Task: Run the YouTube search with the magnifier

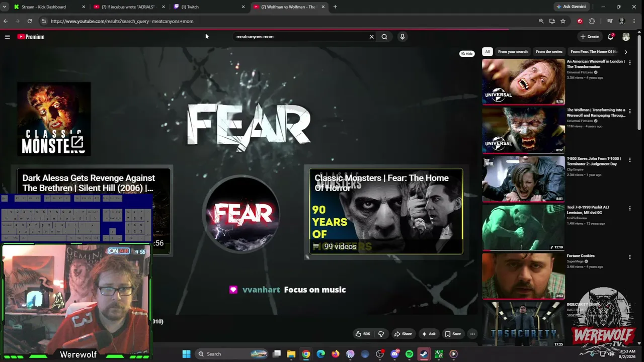Action: (384, 37)
